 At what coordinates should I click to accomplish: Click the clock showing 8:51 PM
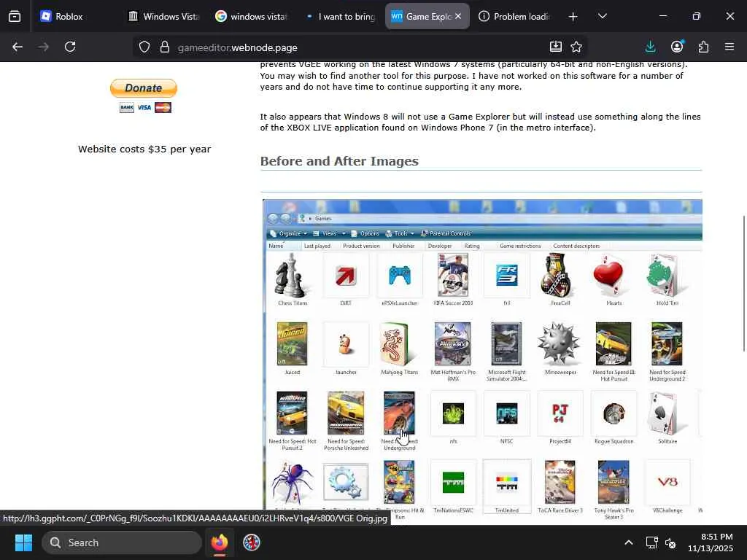pos(711,542)
